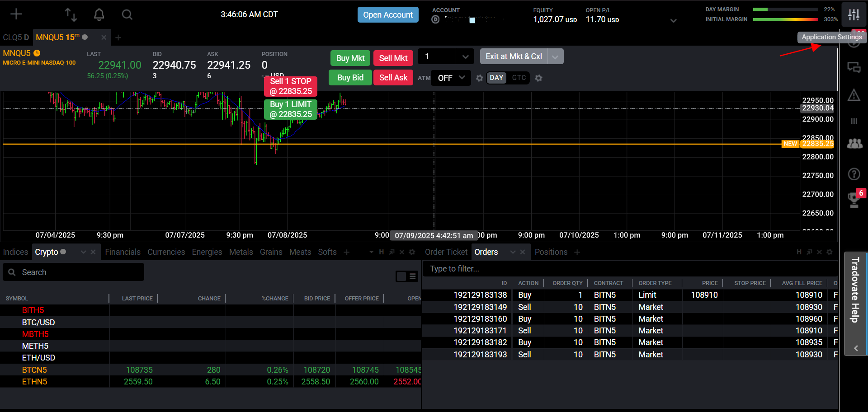Select BTCN5 row in Crypto watchlist
Viewport: 868px width, 412px height.
[211, 370]
